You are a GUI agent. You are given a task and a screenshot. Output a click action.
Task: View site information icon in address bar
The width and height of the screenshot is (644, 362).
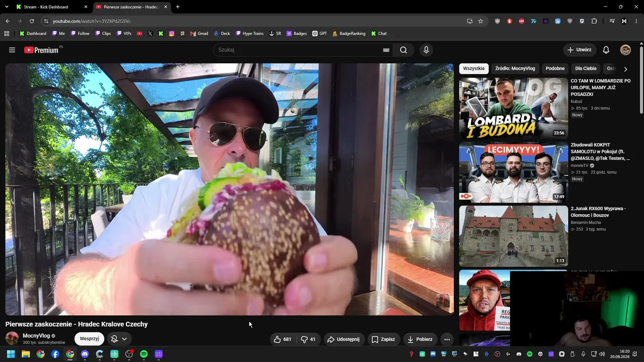coord(46,21)
